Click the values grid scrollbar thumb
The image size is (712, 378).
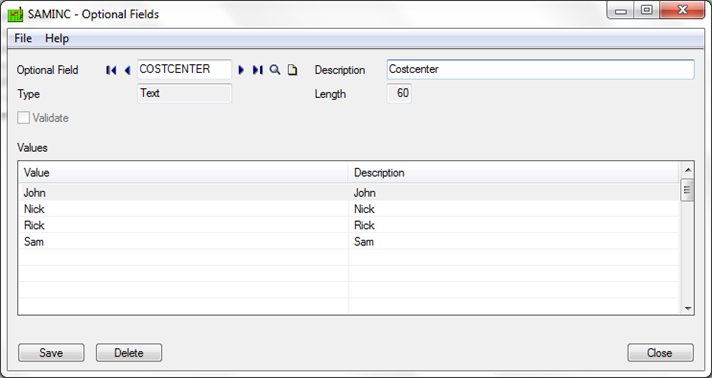click(687, 190)
